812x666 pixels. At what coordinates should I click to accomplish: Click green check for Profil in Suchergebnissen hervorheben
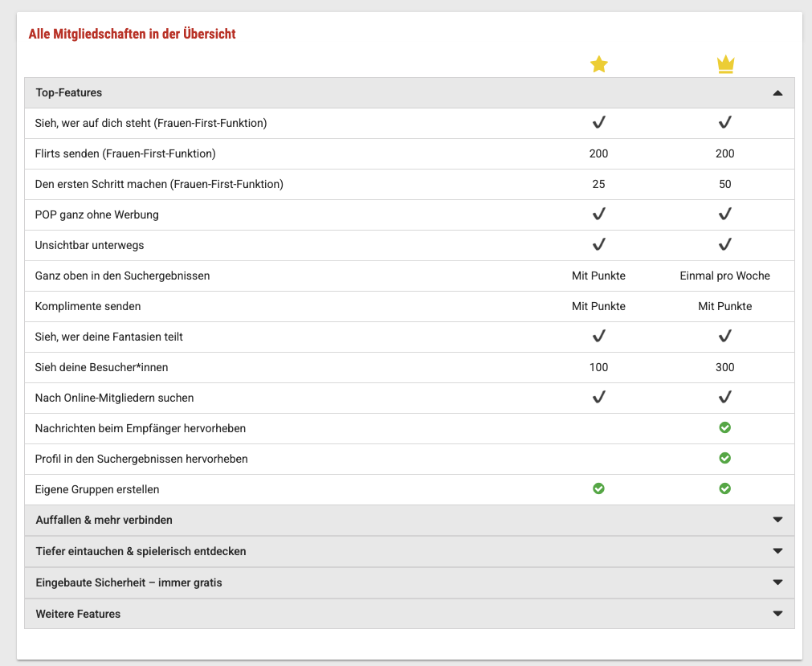[725, 459]
